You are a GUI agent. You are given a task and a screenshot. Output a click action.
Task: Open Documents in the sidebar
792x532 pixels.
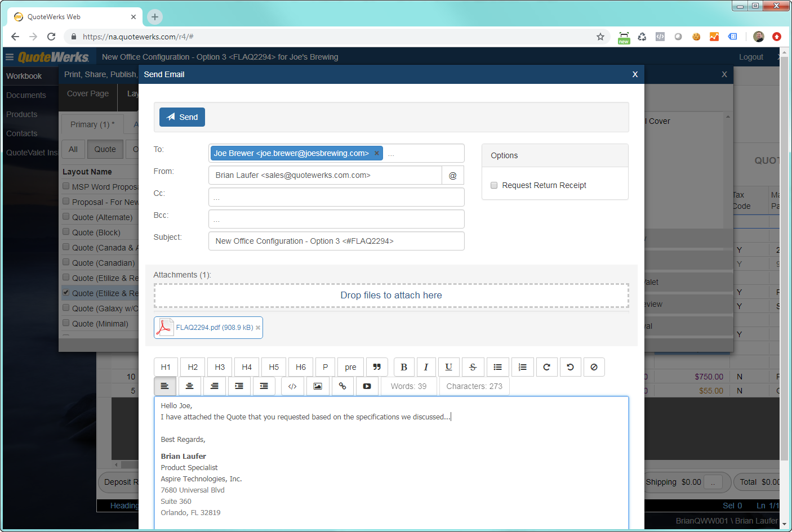pyautogui.click(x=26, y=95)
